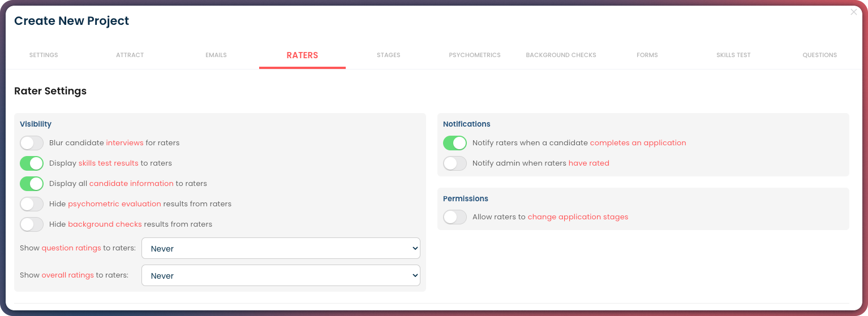Disable Display skills test results switch
This screenshot has width=868, height=316.
click(32, 163)
